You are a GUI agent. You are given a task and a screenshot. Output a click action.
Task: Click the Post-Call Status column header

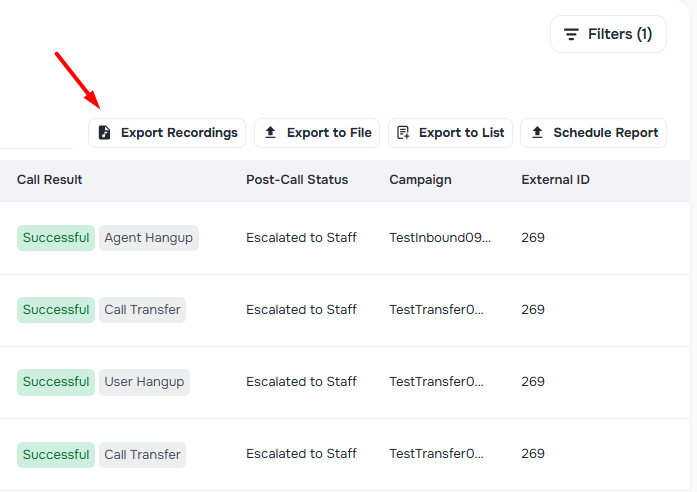(x=297, y=180)
